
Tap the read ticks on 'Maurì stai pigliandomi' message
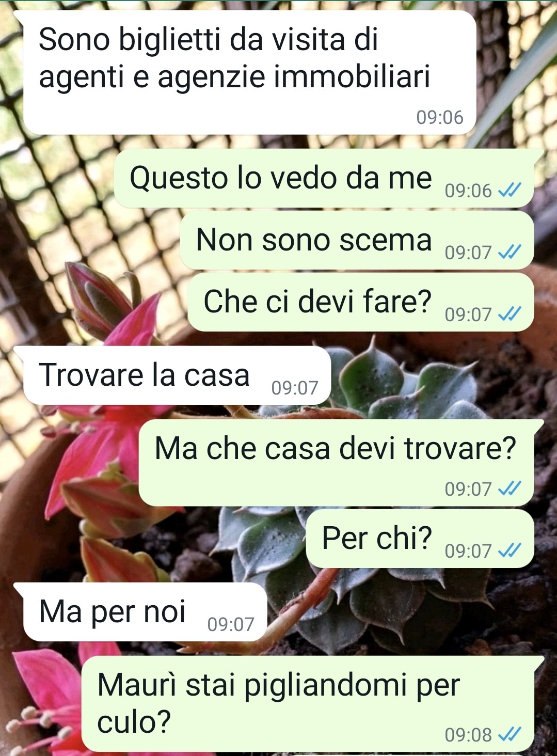pos(509,734)
